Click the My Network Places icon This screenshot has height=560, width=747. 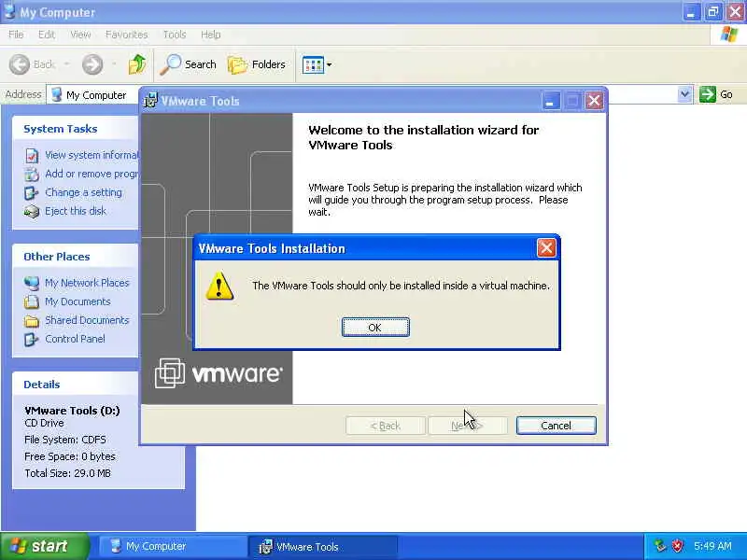pos(32,284)
